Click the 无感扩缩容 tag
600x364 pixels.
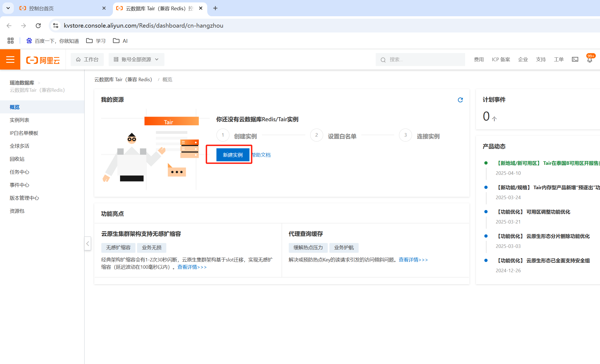(x=118, y=248)
